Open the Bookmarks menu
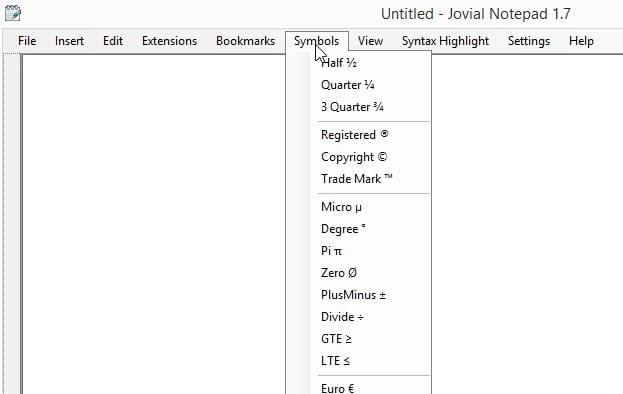 (x=245, y=41)
